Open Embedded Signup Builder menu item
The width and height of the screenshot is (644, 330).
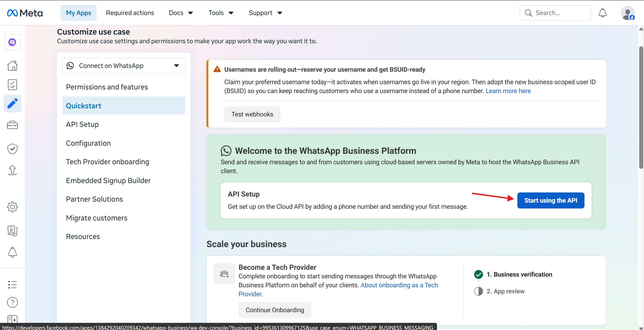click(124, 181)
